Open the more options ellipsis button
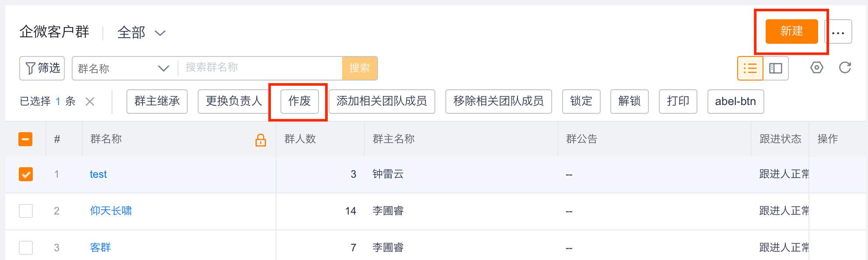The height and width of the screenshot is (260, 868). point(838,32)
